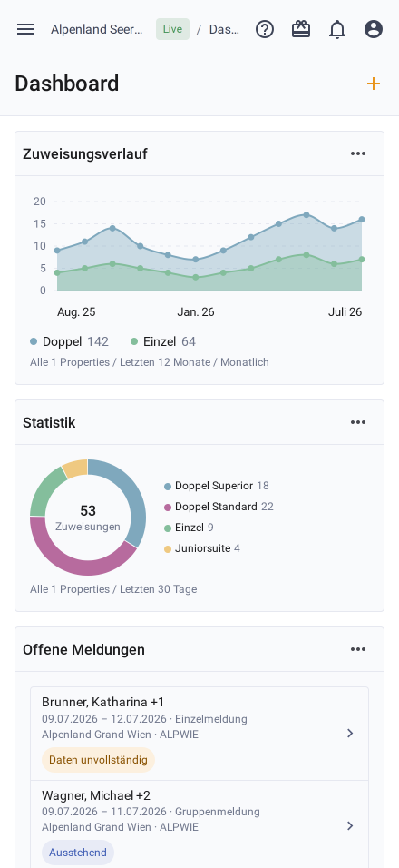Screen dimensions: 399x868
Task: Click the truncated Das... breadcrumb
Action: [x=224, y=29]
